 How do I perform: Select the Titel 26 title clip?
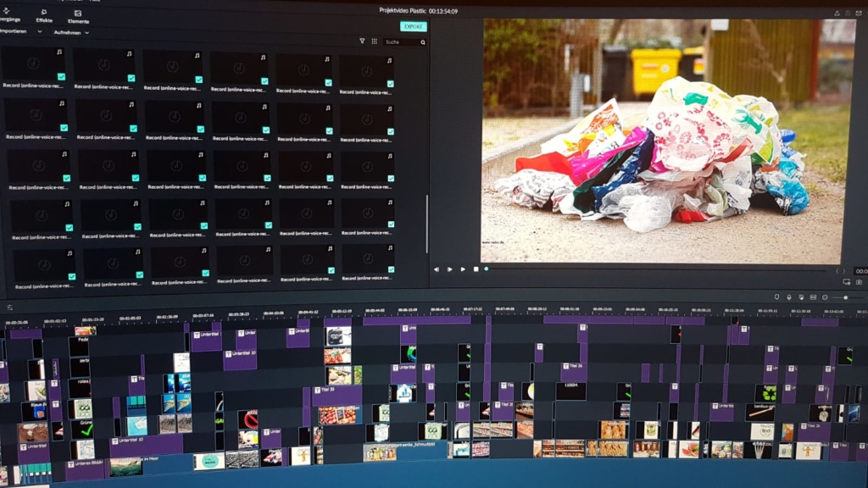click(574, 371)
